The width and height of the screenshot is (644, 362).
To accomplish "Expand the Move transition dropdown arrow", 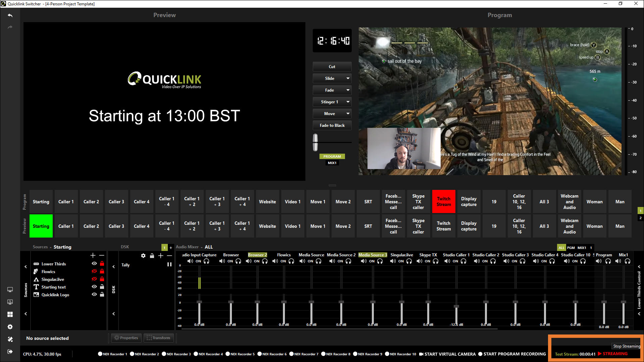I will pyautogui.click(x=348, y=114).
